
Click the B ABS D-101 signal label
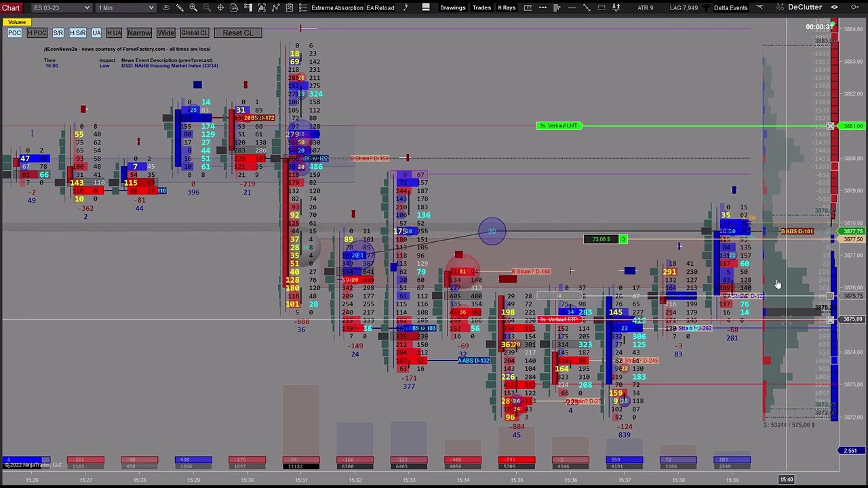pos(797,232)
